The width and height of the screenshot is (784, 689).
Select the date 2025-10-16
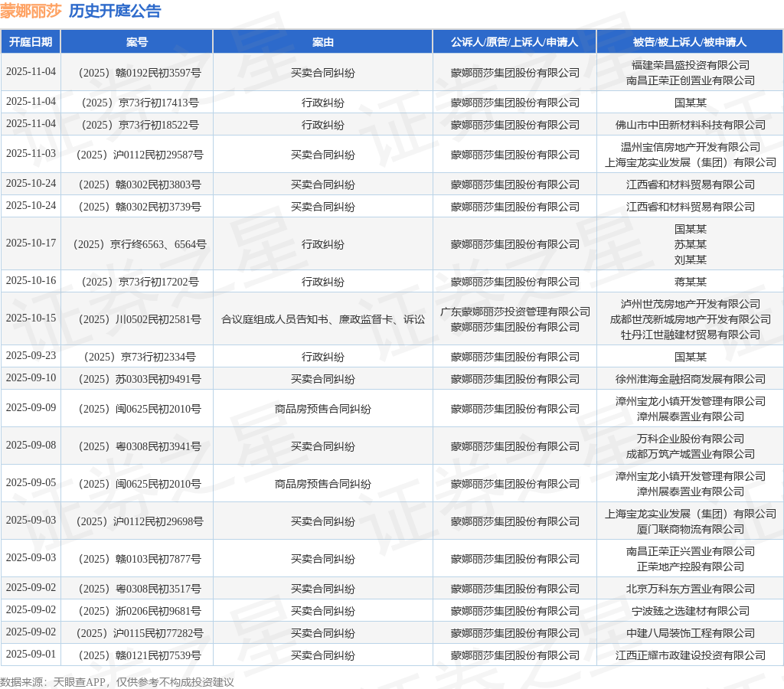pyautogui.click(x=31, y=280)
